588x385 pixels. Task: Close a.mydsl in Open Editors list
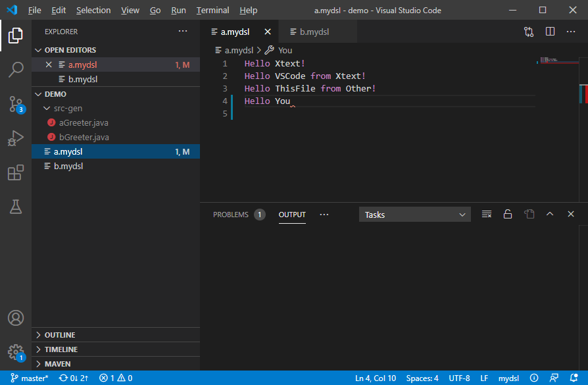(49, 64)
